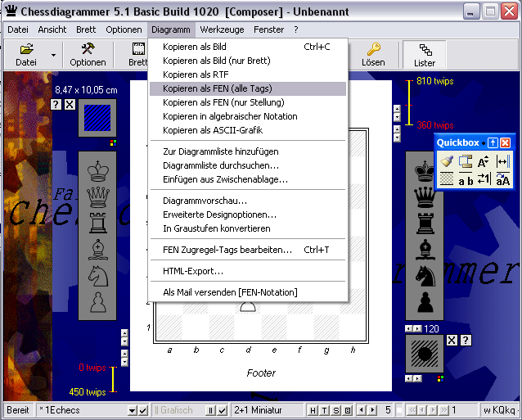The width and height of the screenshot is (522, 420).
Task: Select the black knight piece
Action: [425, 276]
